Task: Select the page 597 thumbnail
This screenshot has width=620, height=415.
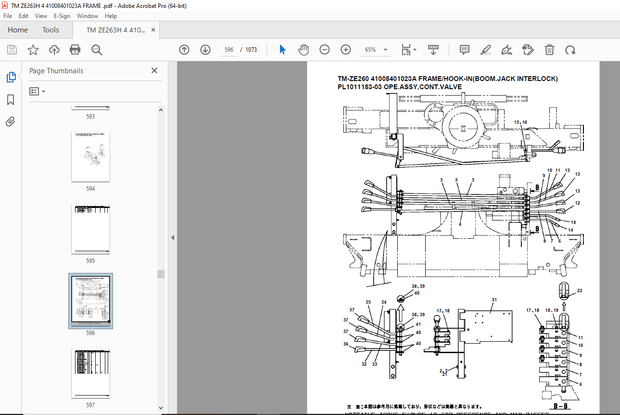Action: [91, 374]
